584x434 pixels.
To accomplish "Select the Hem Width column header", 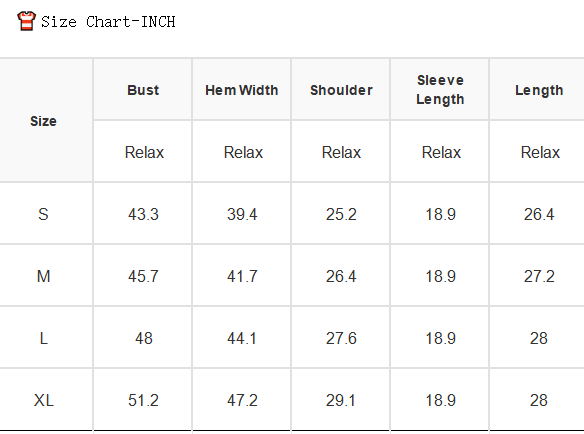I will coord(242,90).
